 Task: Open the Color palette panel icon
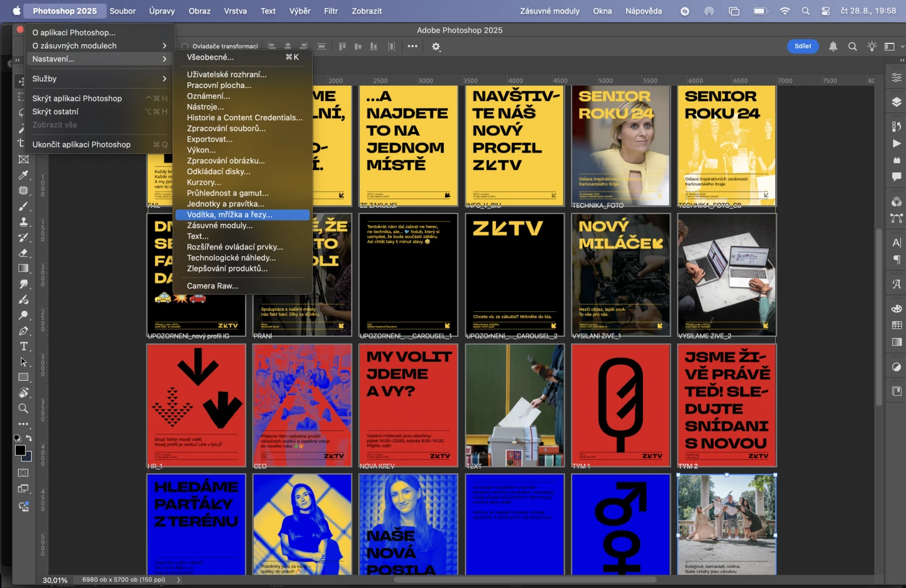point(896,308)
